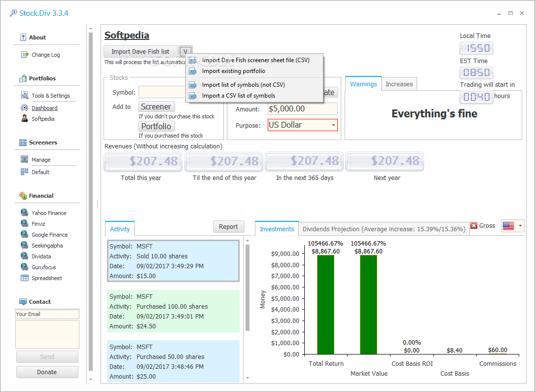Choose Import Dave Fish screener sheet file

coord(255,60)
